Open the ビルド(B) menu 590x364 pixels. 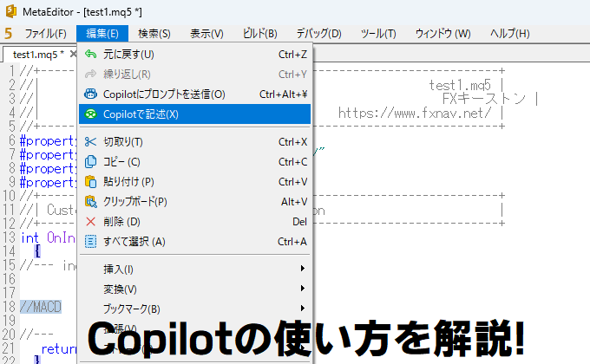[x=259, y=34]
